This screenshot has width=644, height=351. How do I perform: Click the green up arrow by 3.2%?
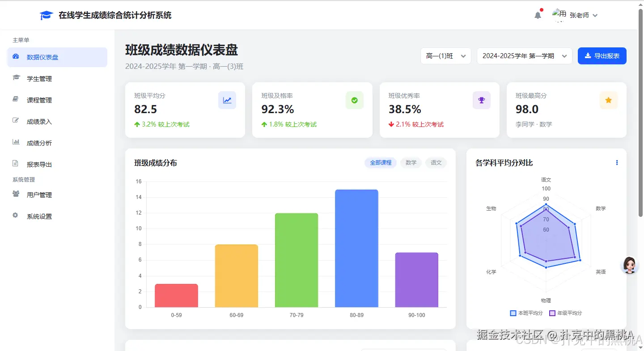[x=137, y=125]
